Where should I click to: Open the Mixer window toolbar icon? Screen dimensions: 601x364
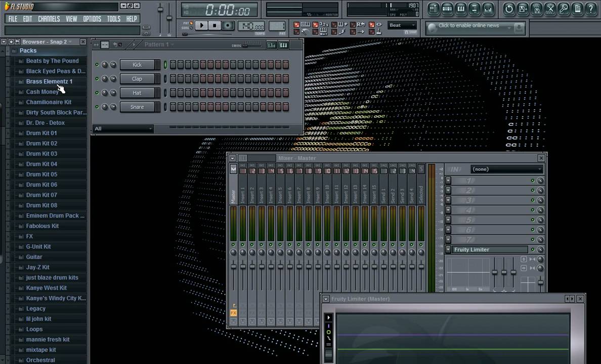pyautogui.click(x=488, y=9)
